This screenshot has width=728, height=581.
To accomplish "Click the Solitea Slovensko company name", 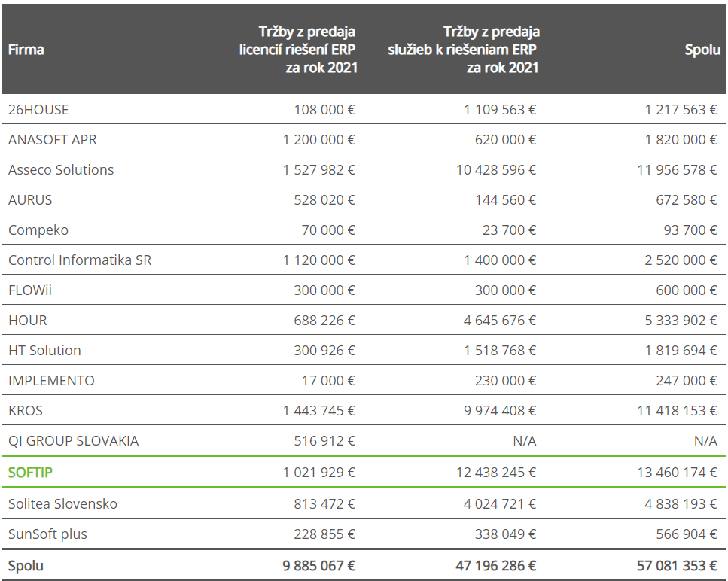I will pyautogui.click(x=62, y=504).
